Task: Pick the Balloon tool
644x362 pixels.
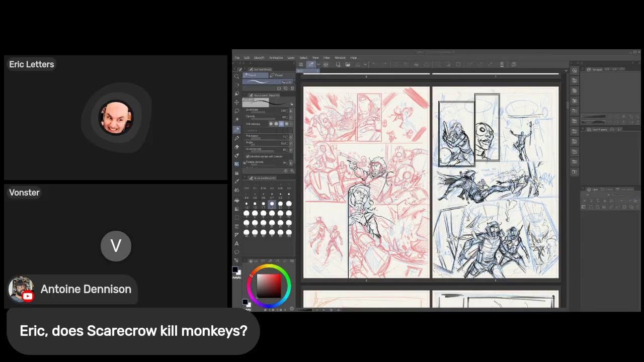Action: pos(237,252)
